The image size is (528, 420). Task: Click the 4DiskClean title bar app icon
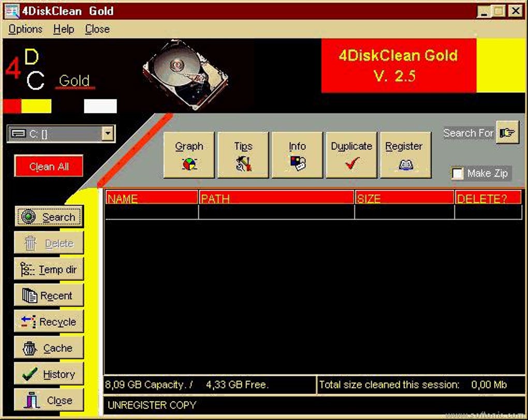pyautogui.click(x=12, y=11)
